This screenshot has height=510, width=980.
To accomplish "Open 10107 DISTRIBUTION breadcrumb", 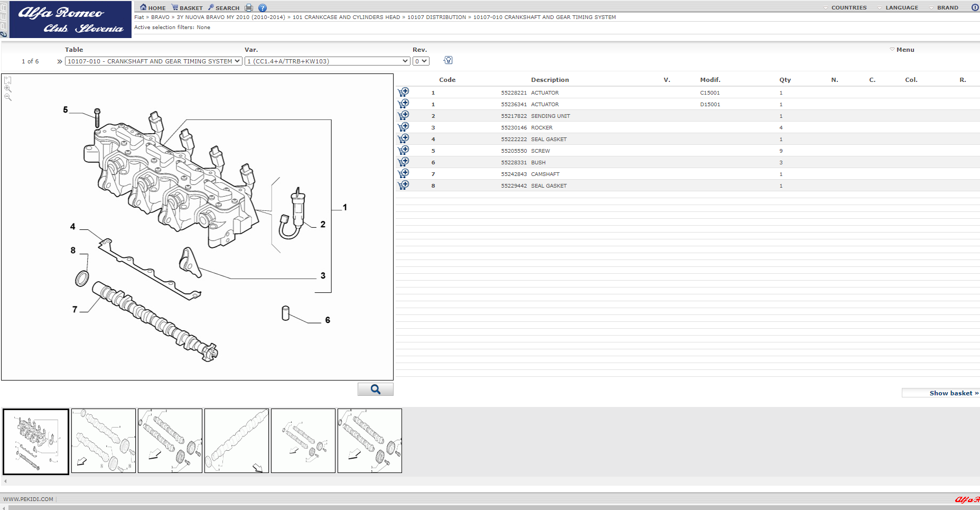I will (436, 17).
